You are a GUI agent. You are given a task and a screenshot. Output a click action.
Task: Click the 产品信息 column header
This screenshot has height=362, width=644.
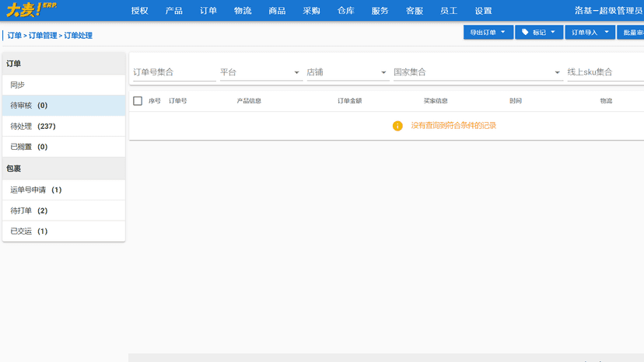coord(249,101)
